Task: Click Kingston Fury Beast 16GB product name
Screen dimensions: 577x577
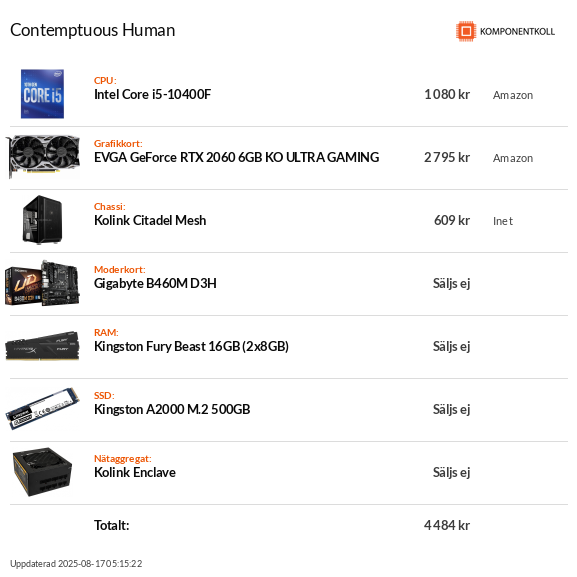Action: tap(191, 346)
